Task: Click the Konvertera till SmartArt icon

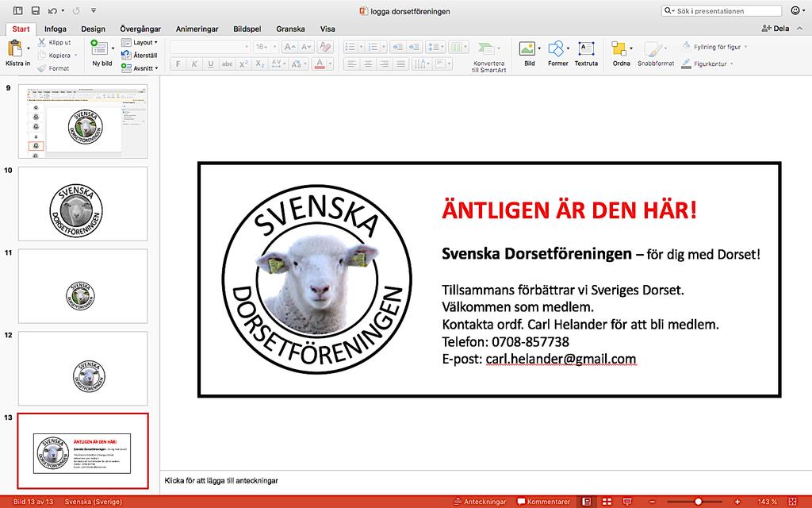Action: pos(486,49)
